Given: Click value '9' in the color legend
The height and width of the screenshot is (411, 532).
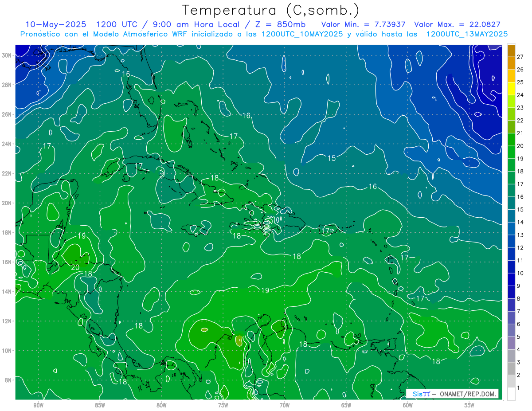Looking at the screenshot, I should pos(519,286).
